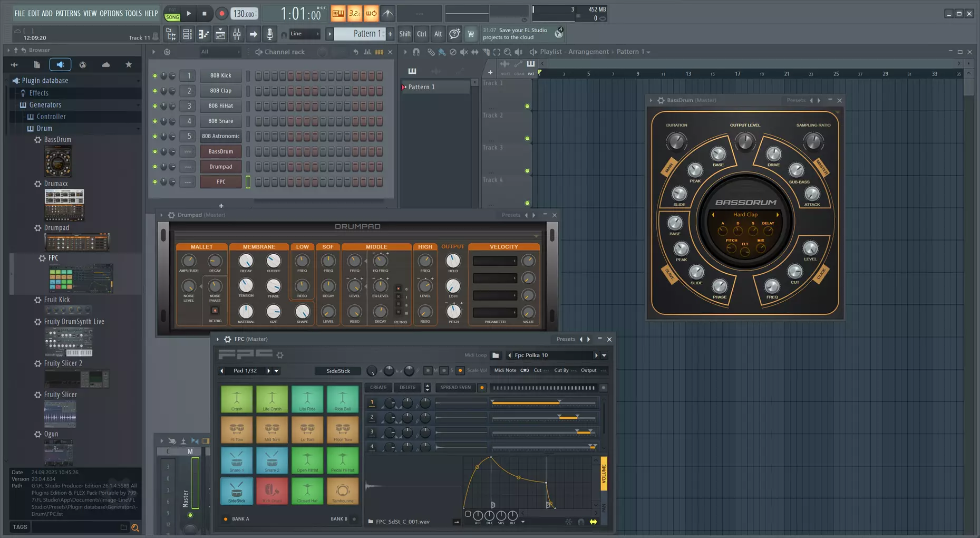Toggle the countdown before recording icon

pos(355,13)
